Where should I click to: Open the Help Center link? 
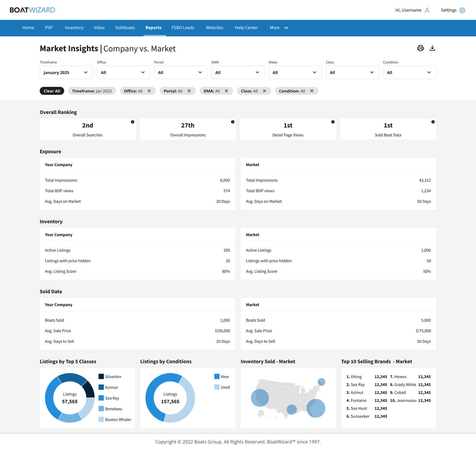coord(246,28)
